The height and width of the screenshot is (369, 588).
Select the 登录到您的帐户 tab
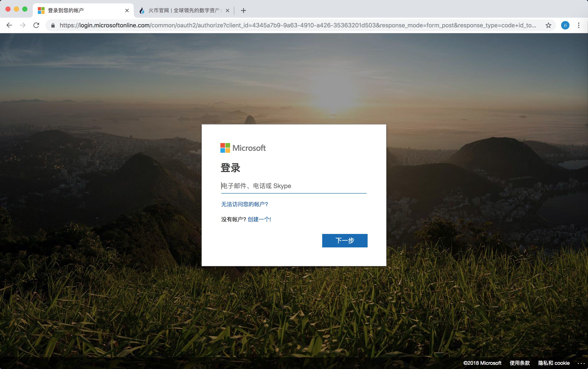[83, 11]
